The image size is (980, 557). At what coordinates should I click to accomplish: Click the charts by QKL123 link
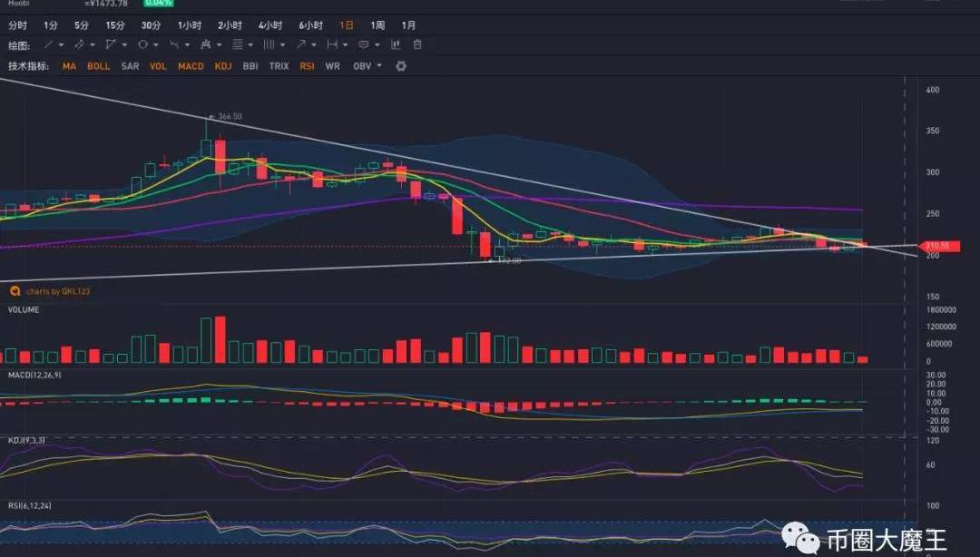pyautogui.click(x=57, y=291)
